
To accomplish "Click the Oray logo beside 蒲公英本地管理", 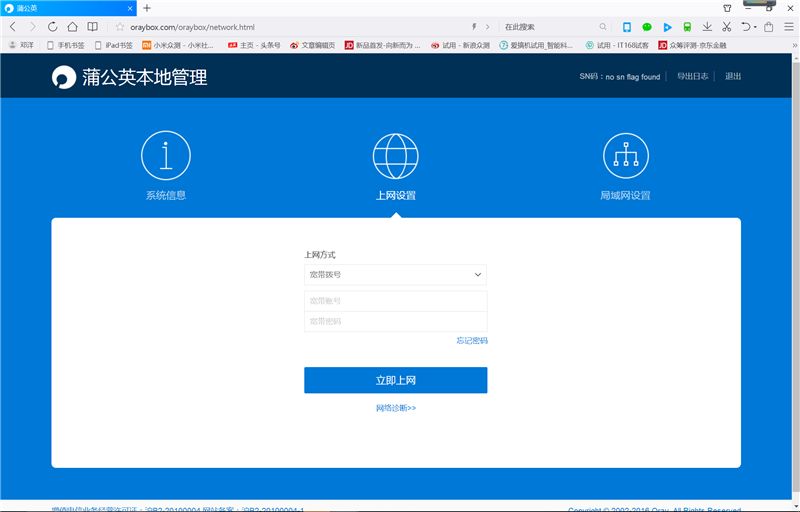I will pos(64,77).
